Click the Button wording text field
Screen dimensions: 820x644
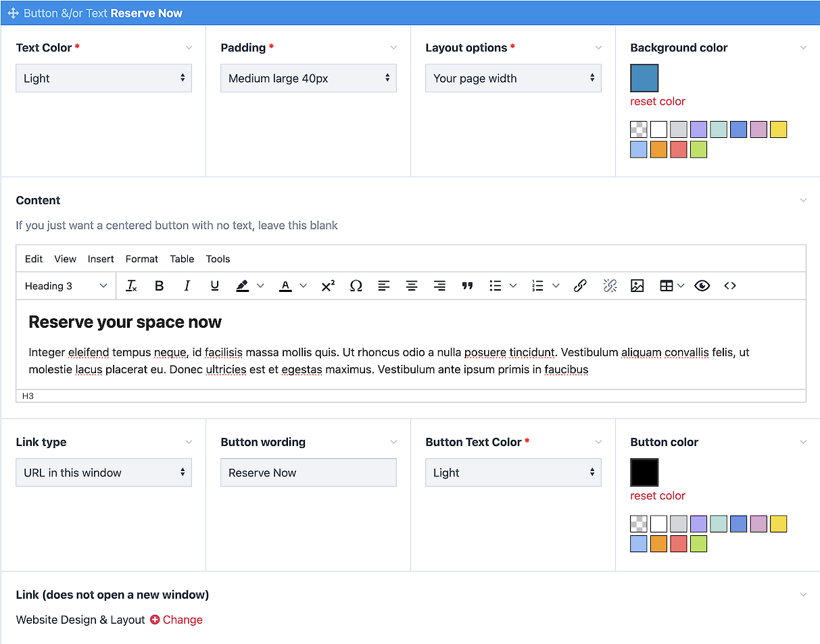click(308, 473)
